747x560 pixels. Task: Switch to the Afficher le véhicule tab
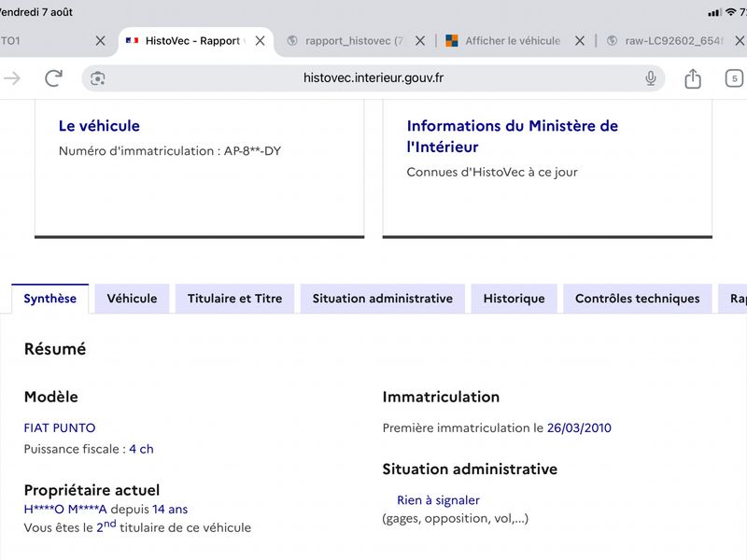[x=503, y=41]
